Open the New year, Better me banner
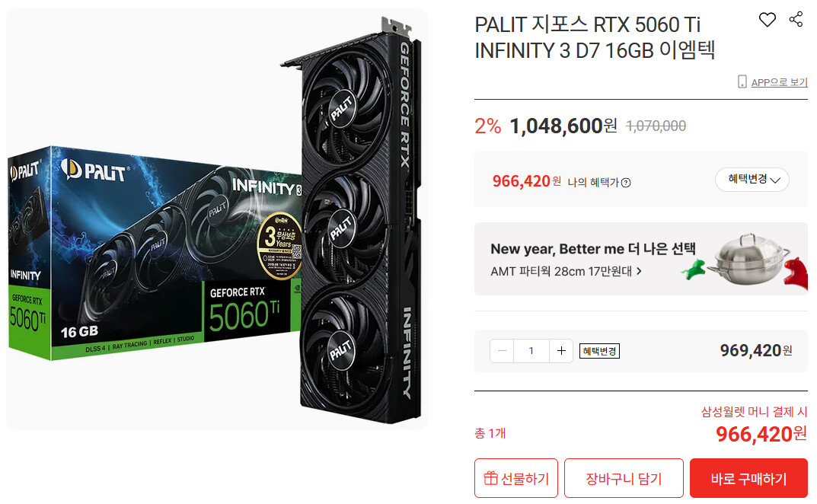The width and height of the screenshot is (817, 504). coord(640,259)
